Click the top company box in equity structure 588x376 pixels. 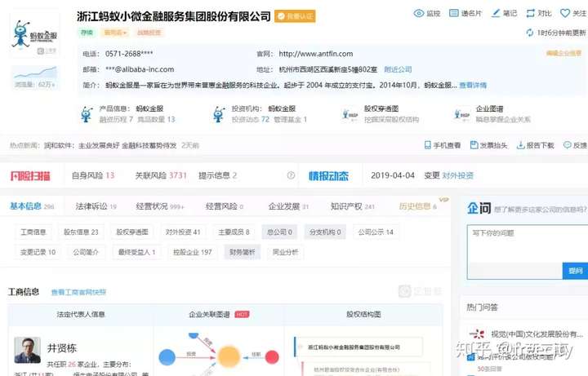[x=359, y=347]
